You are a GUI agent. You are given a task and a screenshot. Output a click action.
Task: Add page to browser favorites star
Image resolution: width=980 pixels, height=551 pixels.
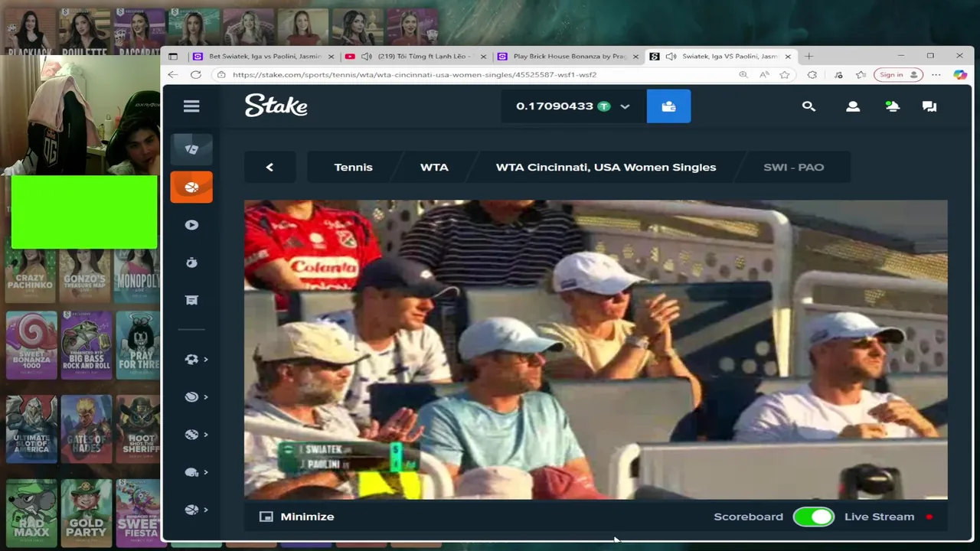785,74
